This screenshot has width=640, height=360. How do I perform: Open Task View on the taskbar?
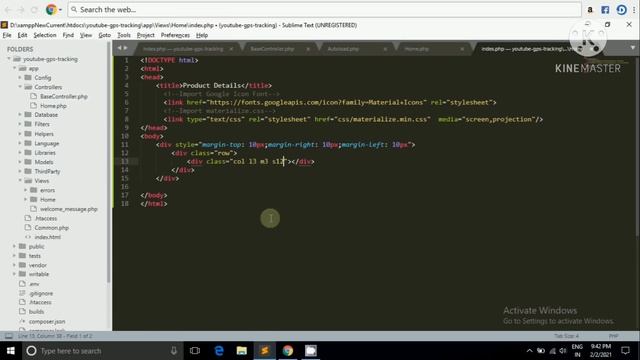point(195,351)
